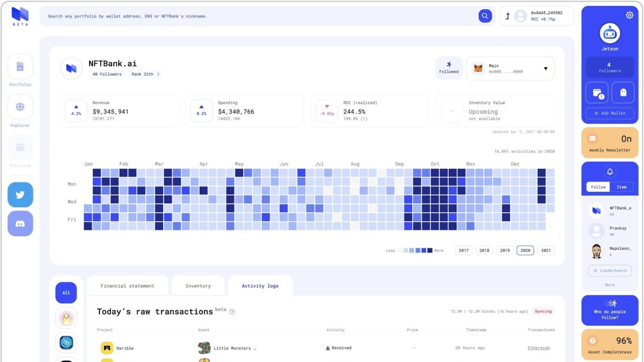Click the Syncing status badge
This screenshot has height=362, width=644.
tap(543, 311)
